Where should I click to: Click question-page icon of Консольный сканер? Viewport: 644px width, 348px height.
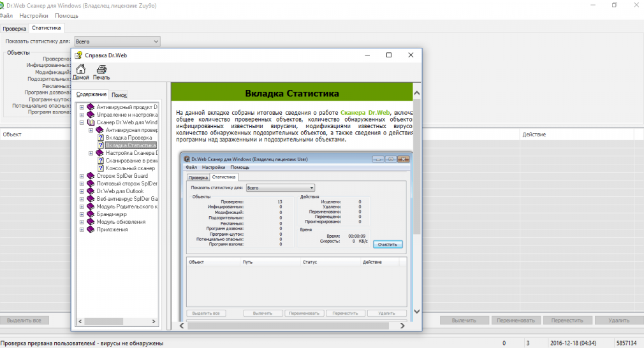coord(101,168)
